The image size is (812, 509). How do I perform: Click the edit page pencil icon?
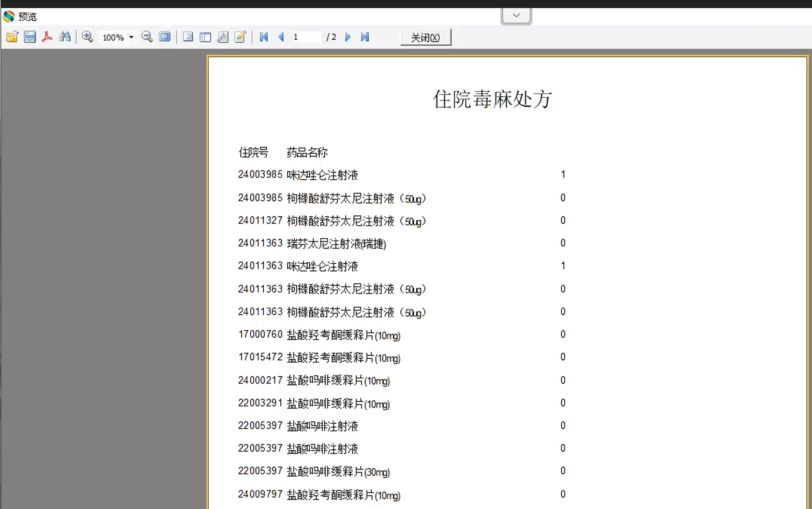tap(240, 37)
